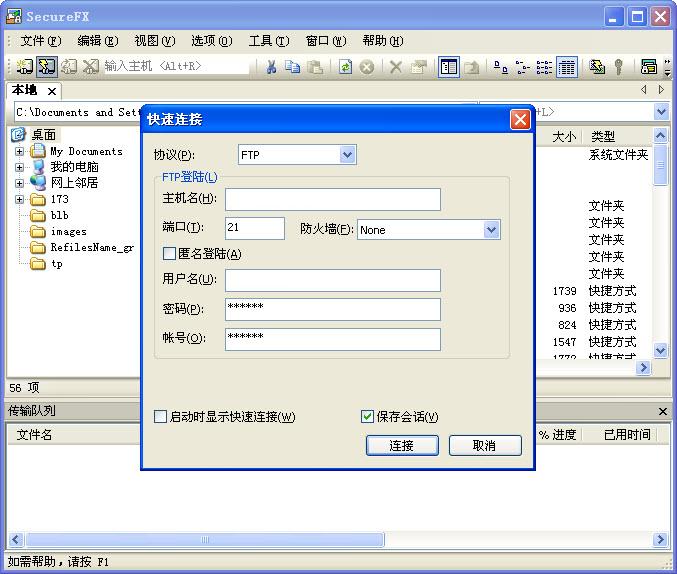Switch to details view icon
Viewport: 677px width, 574px height.
(x=566, y=67)
